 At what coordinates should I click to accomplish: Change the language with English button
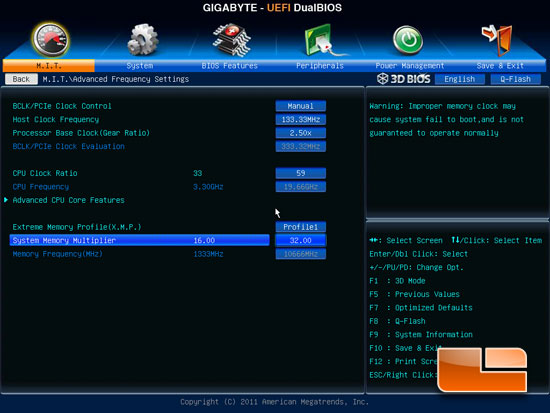click(x=460, y=79)
